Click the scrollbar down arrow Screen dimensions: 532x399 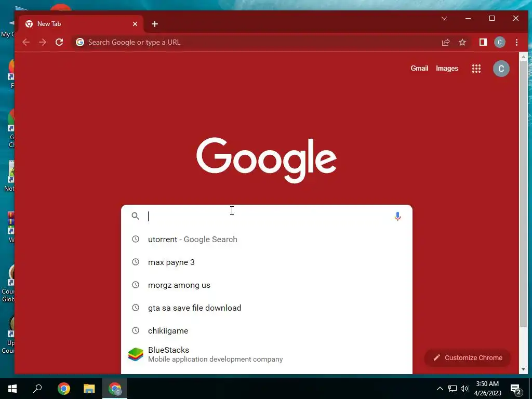click(x=523, y=369)
